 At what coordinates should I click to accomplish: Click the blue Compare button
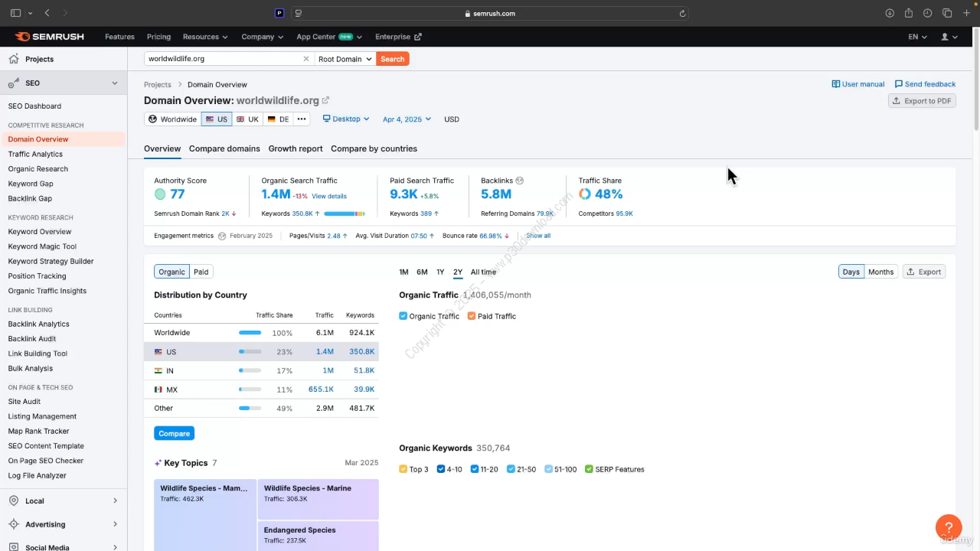175,433
